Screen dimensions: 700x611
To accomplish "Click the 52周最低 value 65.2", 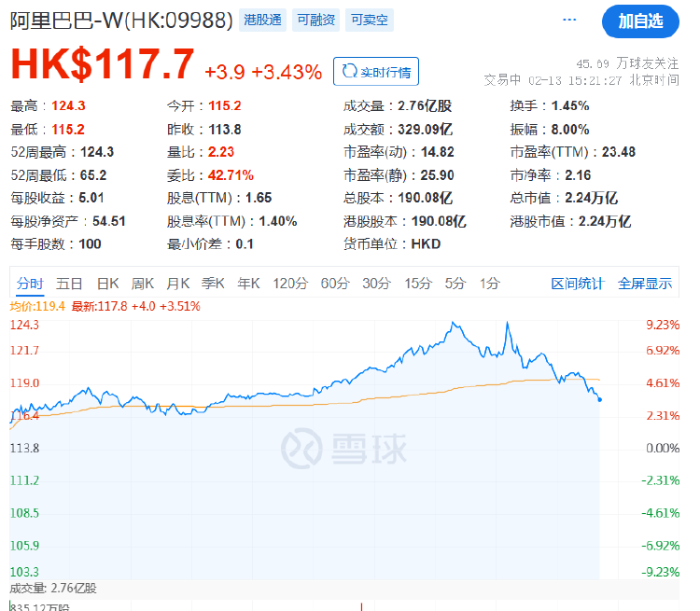I will [x=93, y=175].
